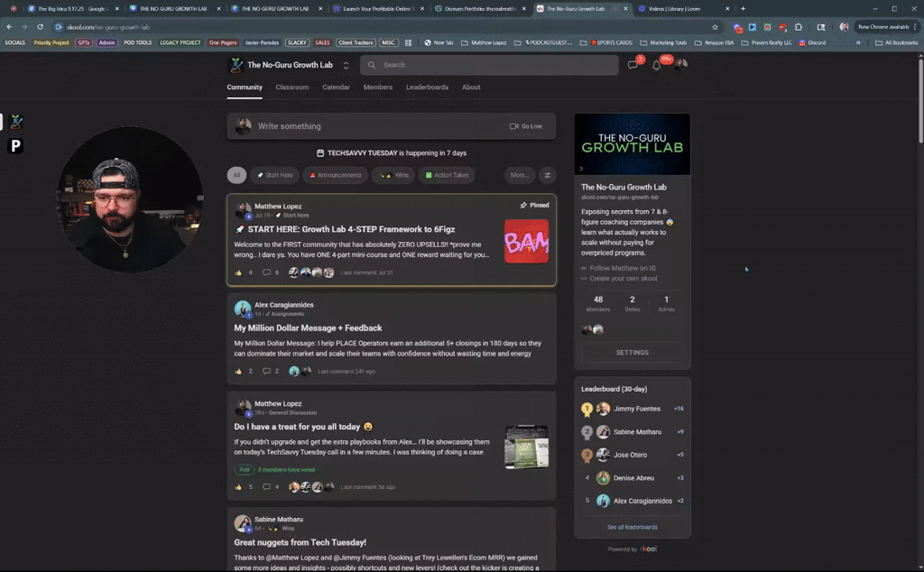
Task: Expand the community switcher arrows
Action: [346, 65]
